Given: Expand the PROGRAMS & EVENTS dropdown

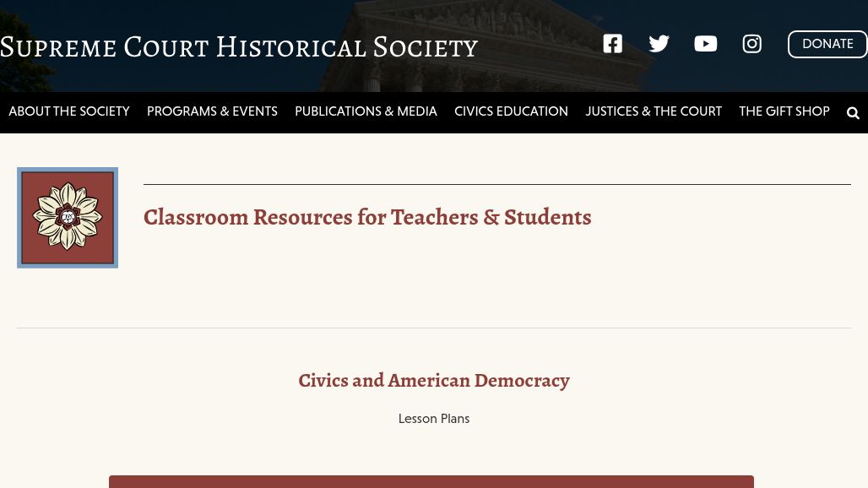Looking at the screenshot, I should (x=212, y=111).
